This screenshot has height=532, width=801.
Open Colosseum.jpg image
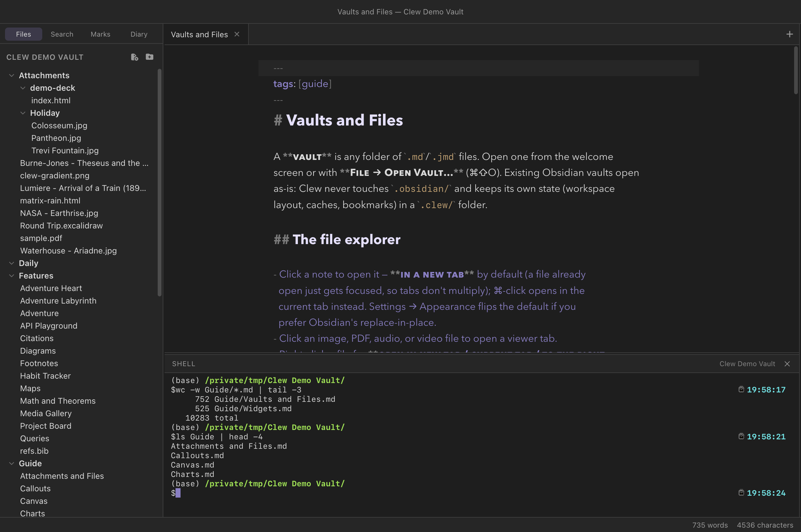(x=59, y=125)
